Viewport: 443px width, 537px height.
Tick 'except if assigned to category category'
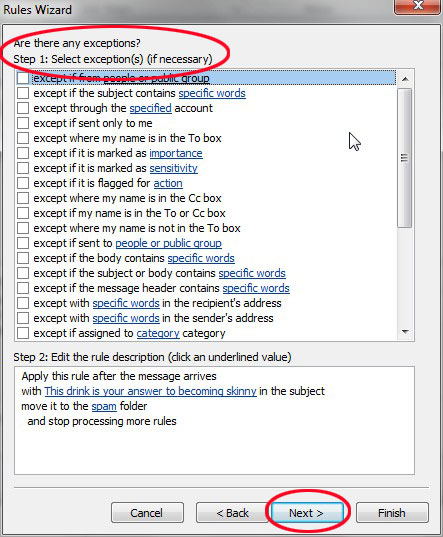pyautogui.click(x=23, y=333)
